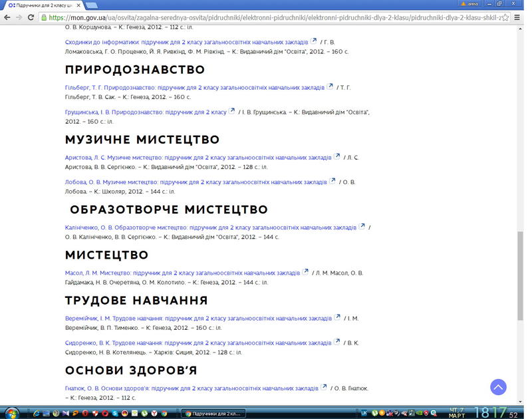Open Грущинська Природознавство textbook link
532x419 pixels.
[146, 112]
